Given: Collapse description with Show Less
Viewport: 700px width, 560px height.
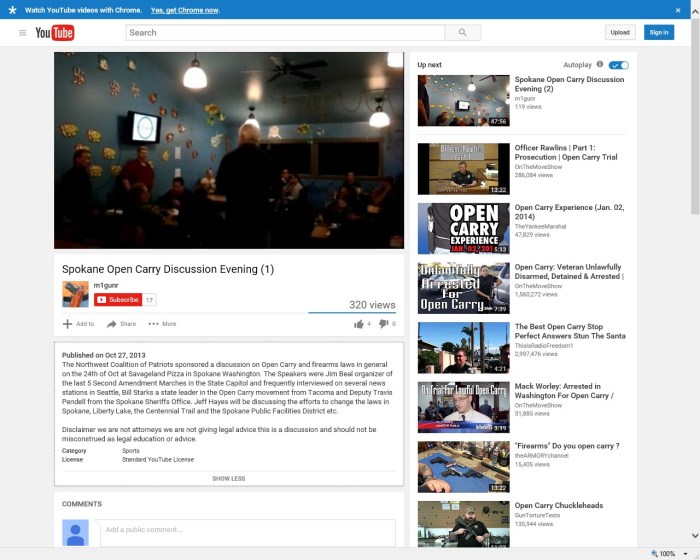Looking at the screenshot, I should click(229, 478).
